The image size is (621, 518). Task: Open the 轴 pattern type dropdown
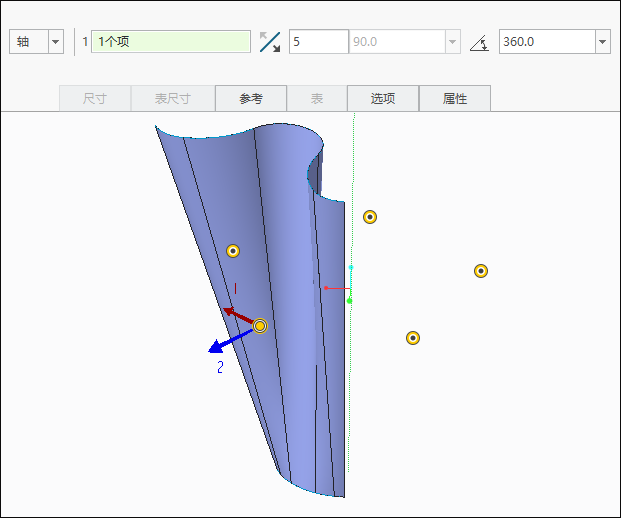pyautogui.click(x=55, y=42)
